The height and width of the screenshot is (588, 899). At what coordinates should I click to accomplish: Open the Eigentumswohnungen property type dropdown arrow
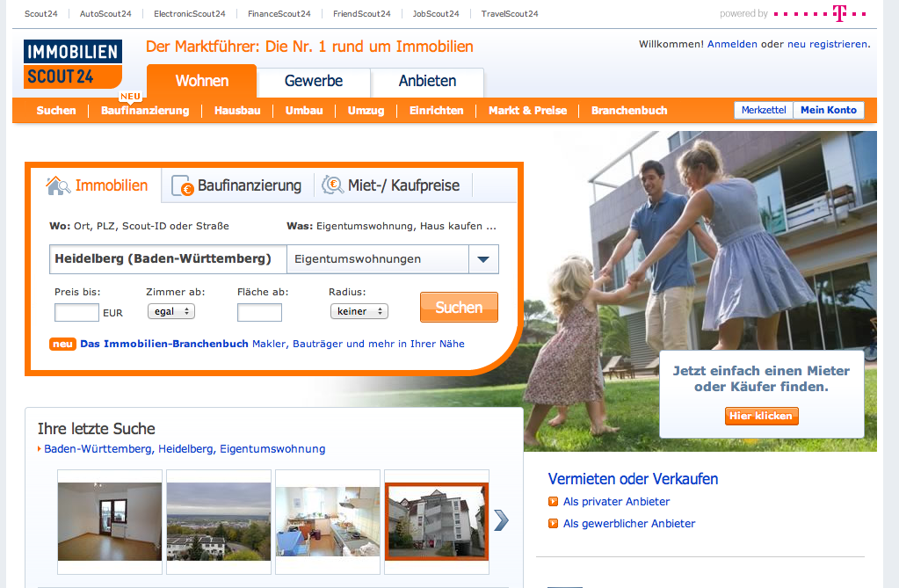click(483, 259)
